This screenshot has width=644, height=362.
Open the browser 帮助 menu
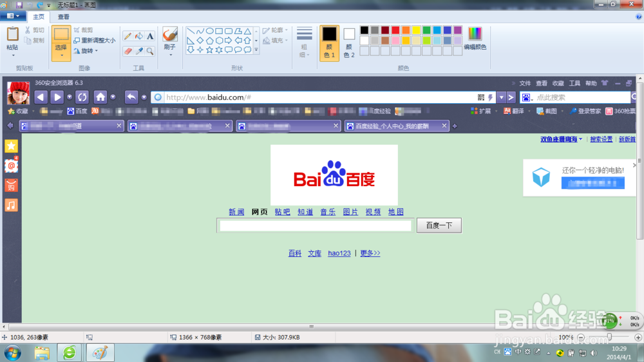coord(591,83)
